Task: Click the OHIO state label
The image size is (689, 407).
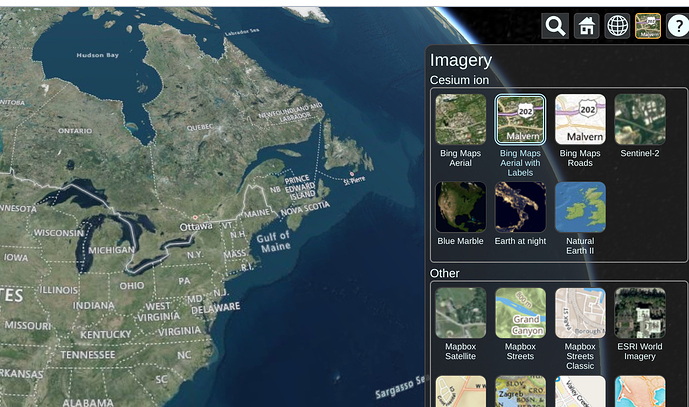Action: (x=132, y=286)
